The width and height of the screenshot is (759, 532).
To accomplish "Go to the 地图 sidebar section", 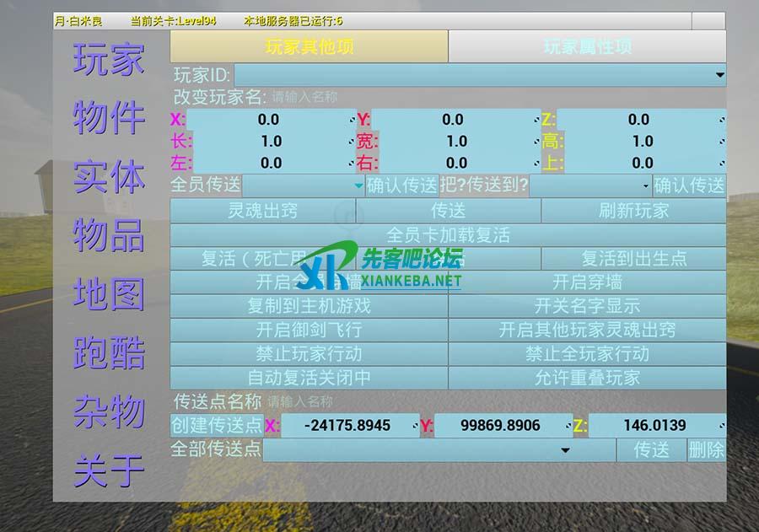I will (109, 294).
